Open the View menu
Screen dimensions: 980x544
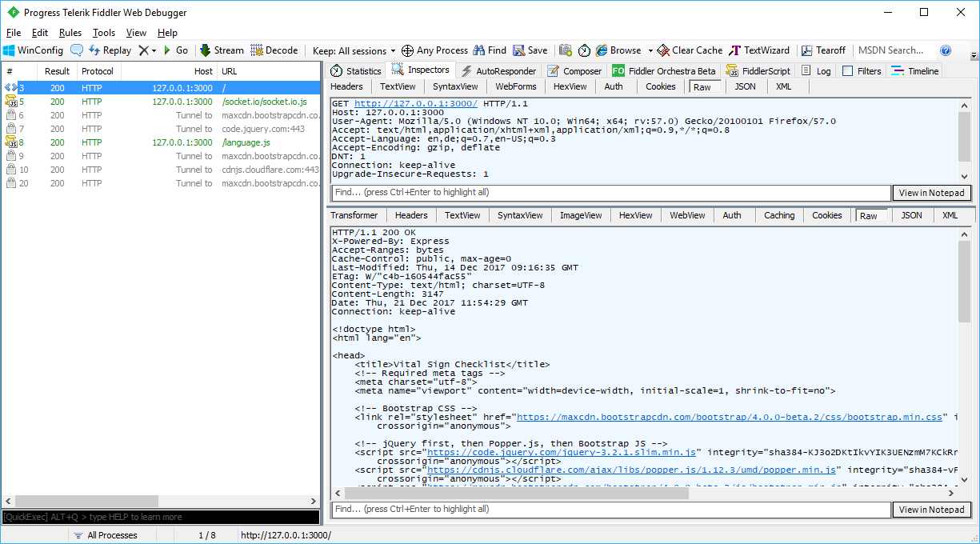point(137,33)
